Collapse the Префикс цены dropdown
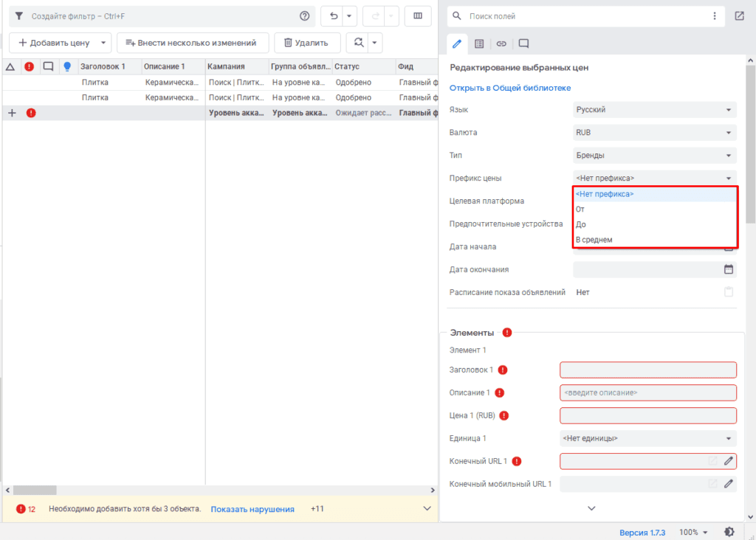Image resolution: width=756 pixels, height=540 pixels. tap(654, 178)
